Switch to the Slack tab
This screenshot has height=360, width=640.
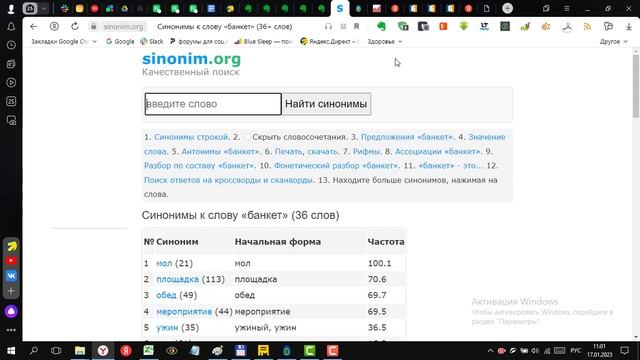tap(64, 8)
